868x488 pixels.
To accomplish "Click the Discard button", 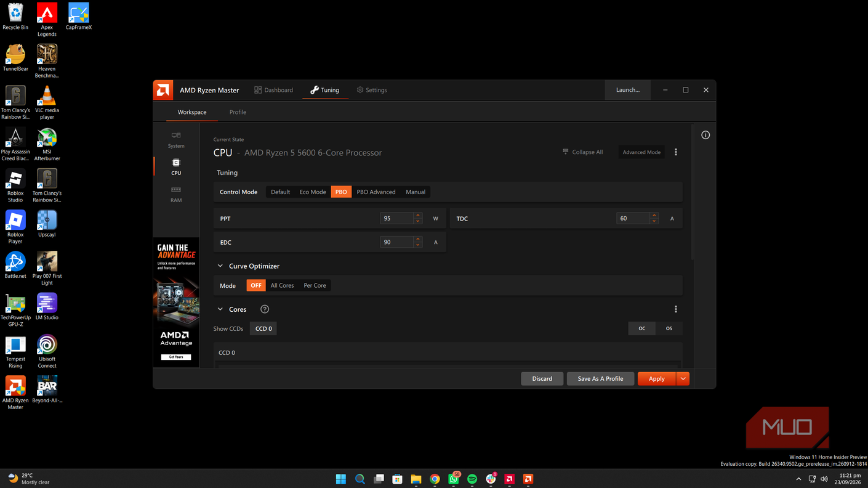I will (542, 379).
